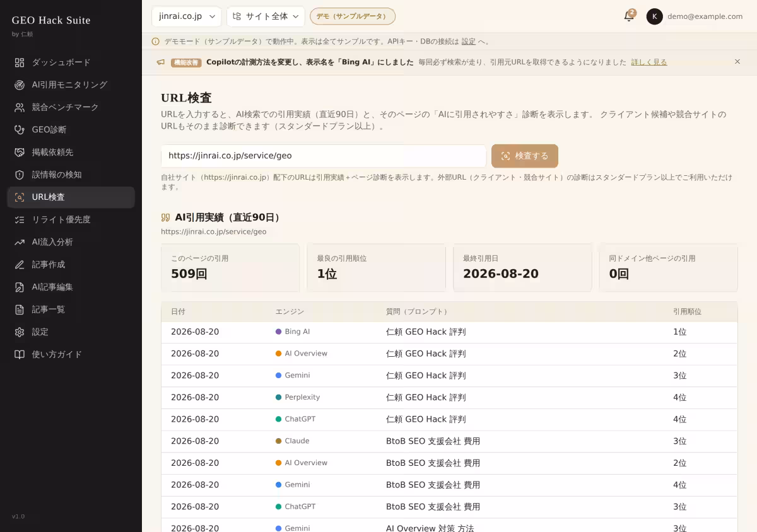Open the notification bell icon

pyautogui.click(x=629, y=16)
